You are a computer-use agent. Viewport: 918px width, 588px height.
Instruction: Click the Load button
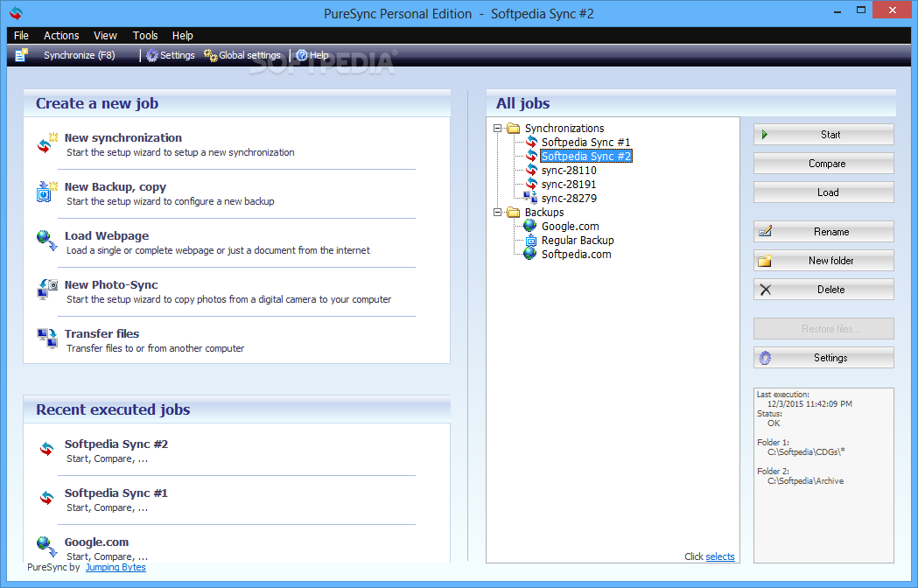point(823,192)
